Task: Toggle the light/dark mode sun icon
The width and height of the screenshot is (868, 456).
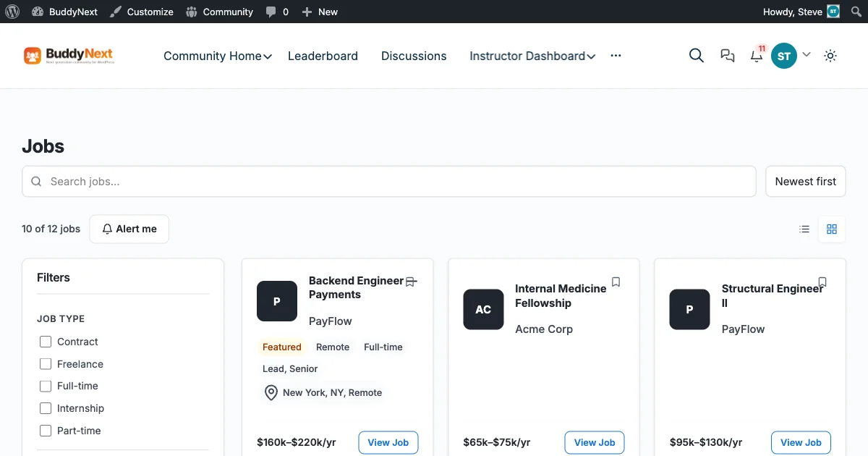Action: tap(830, 56)
